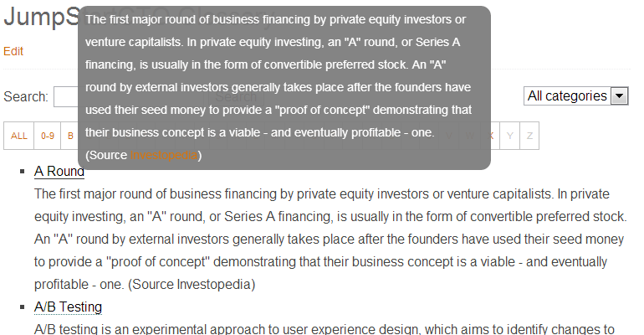Filter glossary by letter B
Image resolution: width=644 pixels, height=335 pixels.
click(x=70, y=136)
